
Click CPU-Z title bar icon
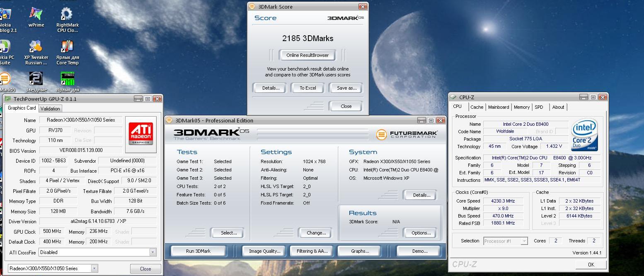[454, 97]
